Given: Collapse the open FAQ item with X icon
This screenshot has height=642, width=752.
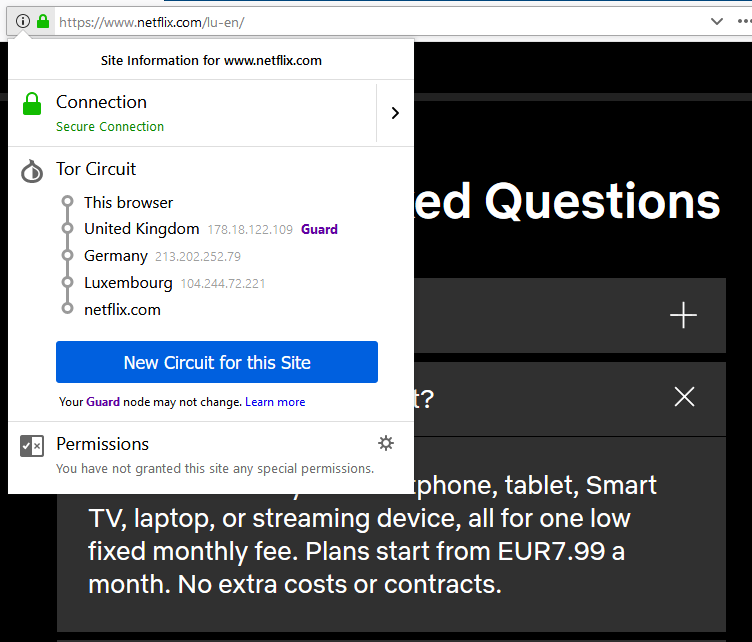Looking at the screenshot, I should (684, 397).
